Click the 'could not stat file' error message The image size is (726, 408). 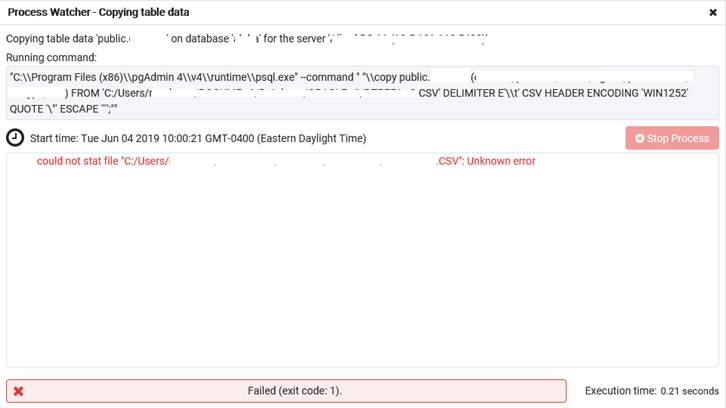point(102,161)
